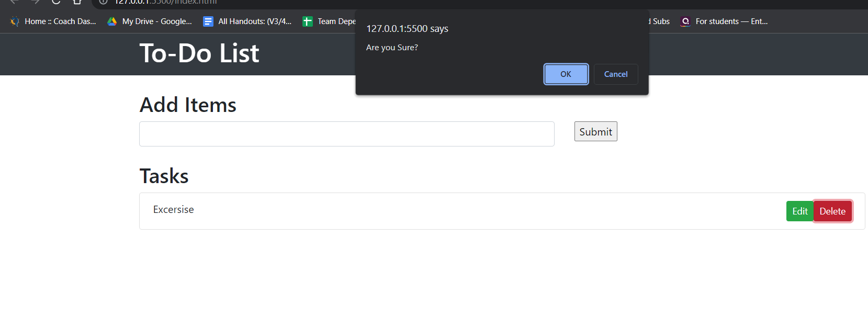This screenshot has height=316, width=868.
Task: Click the Google Drive bookmark icon
Action: click(x=112, y=21)
